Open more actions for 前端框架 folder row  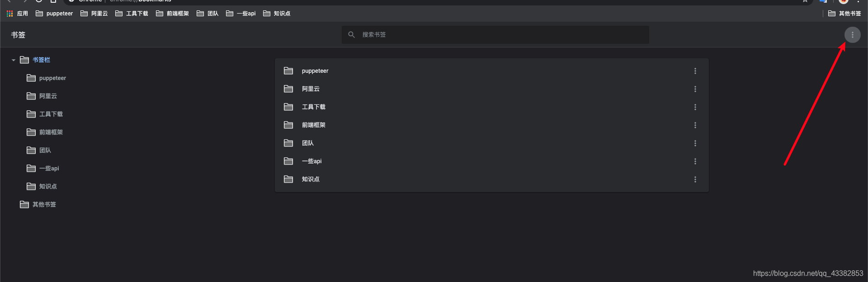695,125
